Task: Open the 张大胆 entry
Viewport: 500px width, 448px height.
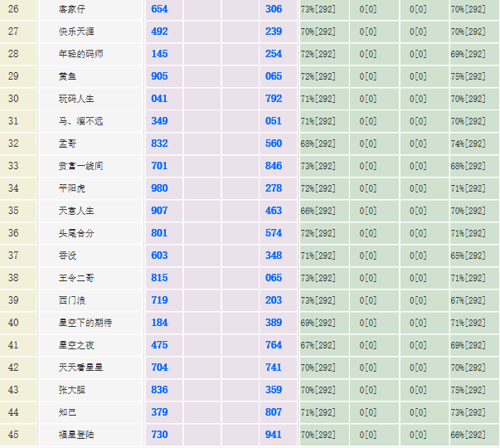Action: (x=72, y=390)
